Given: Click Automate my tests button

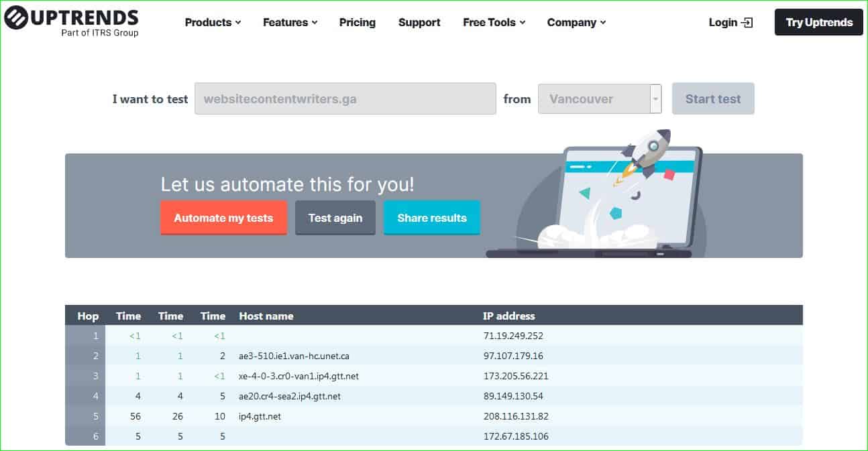Looking at the screenshot, I should point(223,218).
